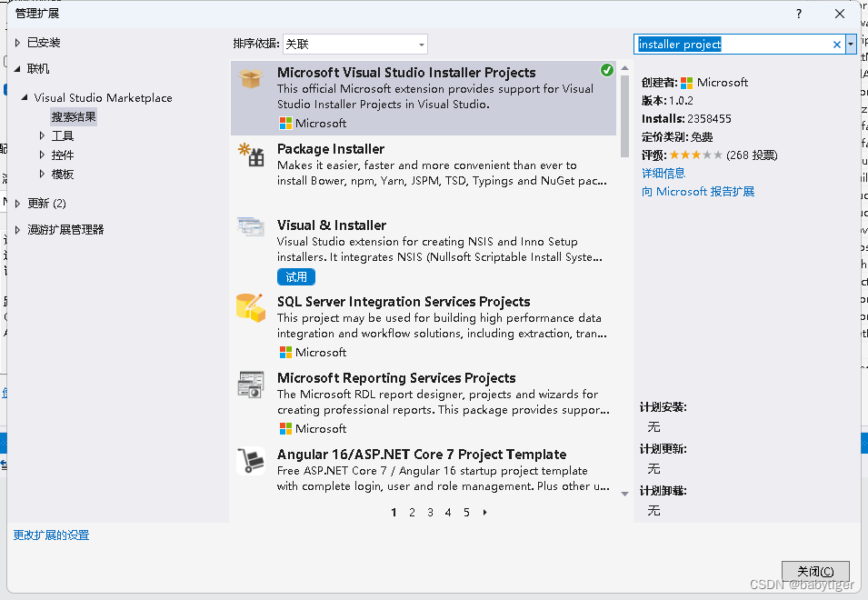Screen dimensions: 868x600
Task: Expand the 模板 category
Action: point(42,174)
